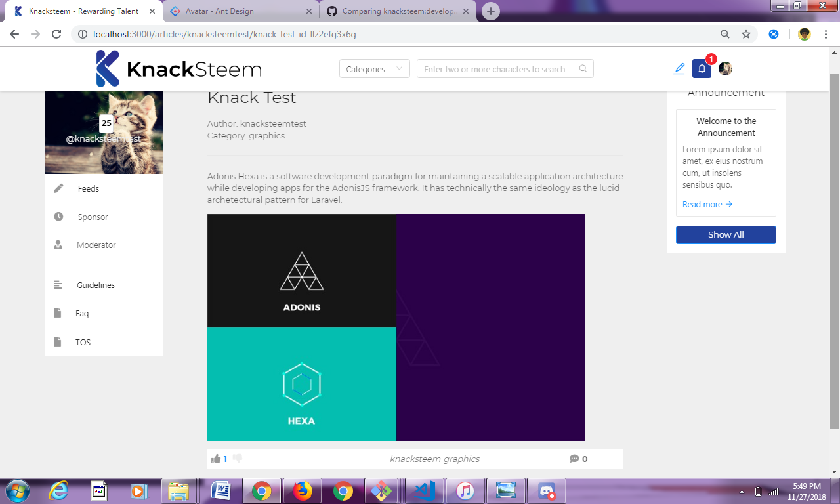Click the zoom magnifier in address bar
Image resolution: width=840 pixels, height=504 pixels.
[725, 34]
